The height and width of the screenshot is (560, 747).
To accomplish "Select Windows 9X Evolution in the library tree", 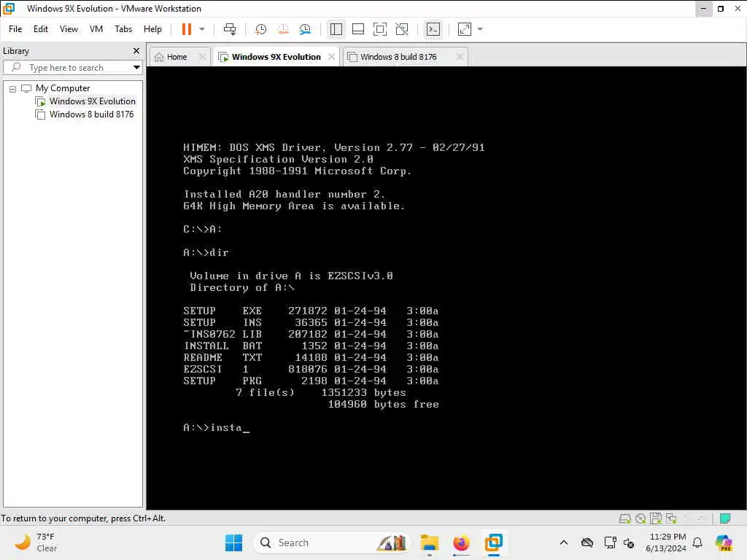I will pyautogui.click(x=92, y=101).
